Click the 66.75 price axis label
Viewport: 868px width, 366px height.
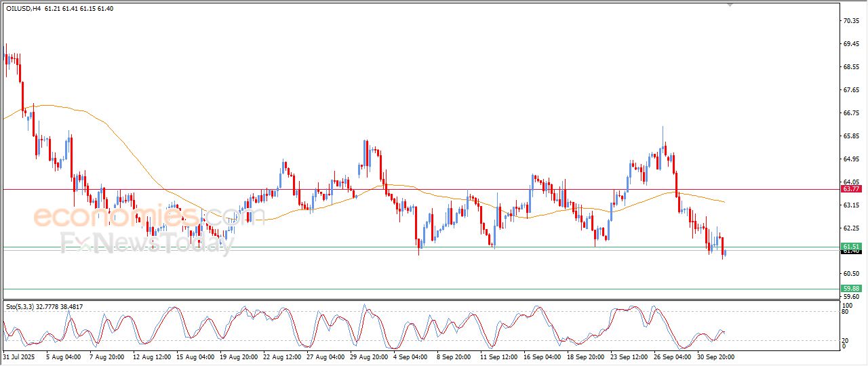click(x=851, y=113)
